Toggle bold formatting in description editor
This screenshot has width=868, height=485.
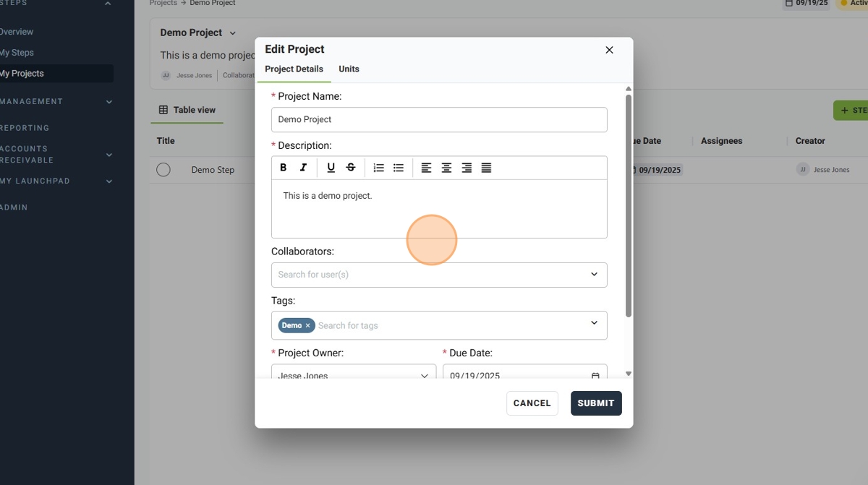click(x=284, y=168)
